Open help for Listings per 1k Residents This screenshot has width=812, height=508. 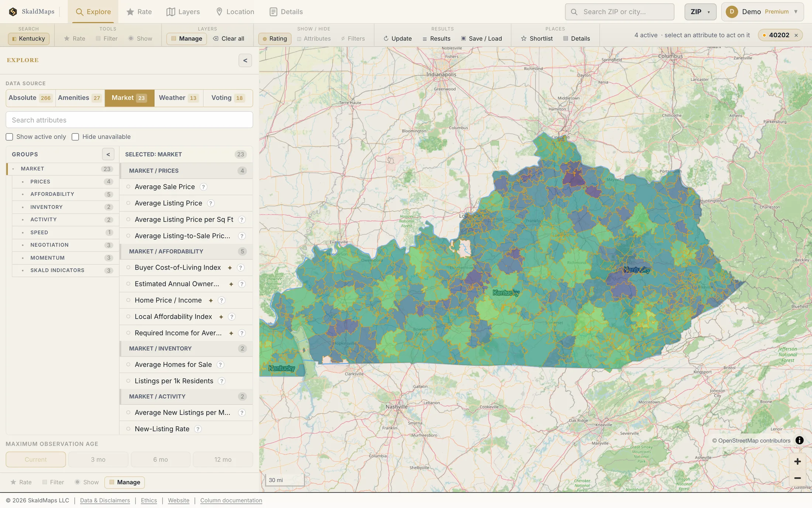(221, 381)
